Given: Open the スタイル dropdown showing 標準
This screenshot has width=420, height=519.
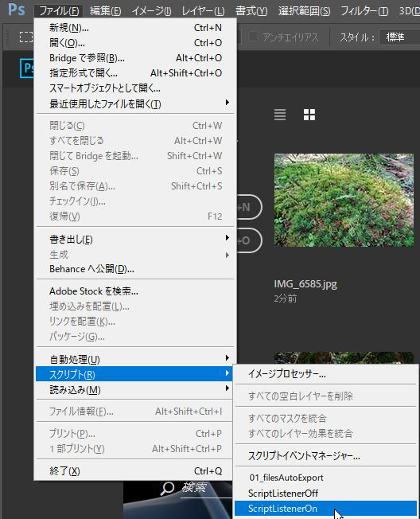Looking at the screenshot, I should [x=399, y=37].
